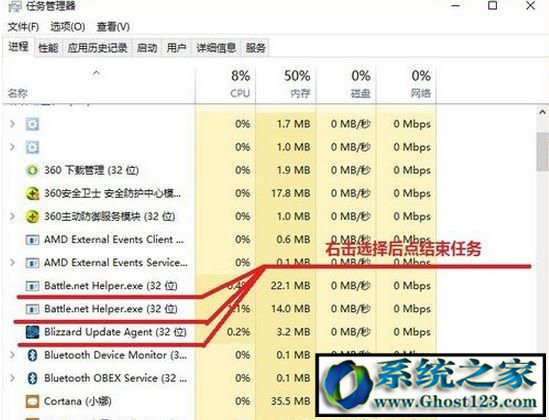Open the 文件(F) menu
Viewport: 549px width, 420px height.
(x=23, y=27)
